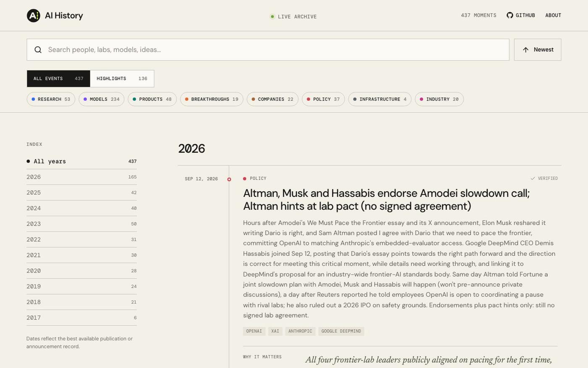588x368 pixels.
Task: Click the verified checkmark icon
Action: (533, 178)
